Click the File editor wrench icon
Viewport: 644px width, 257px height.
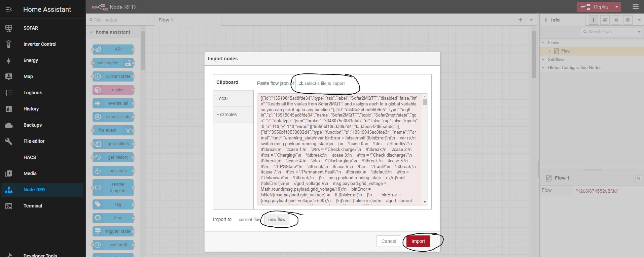[x=9, y=141]
